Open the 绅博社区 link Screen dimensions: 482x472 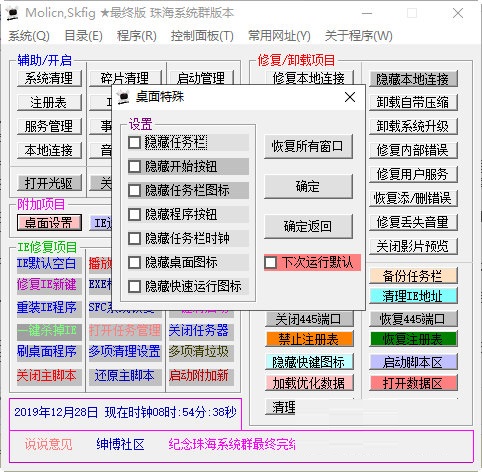pyautogui.click(x=120, y=444)
